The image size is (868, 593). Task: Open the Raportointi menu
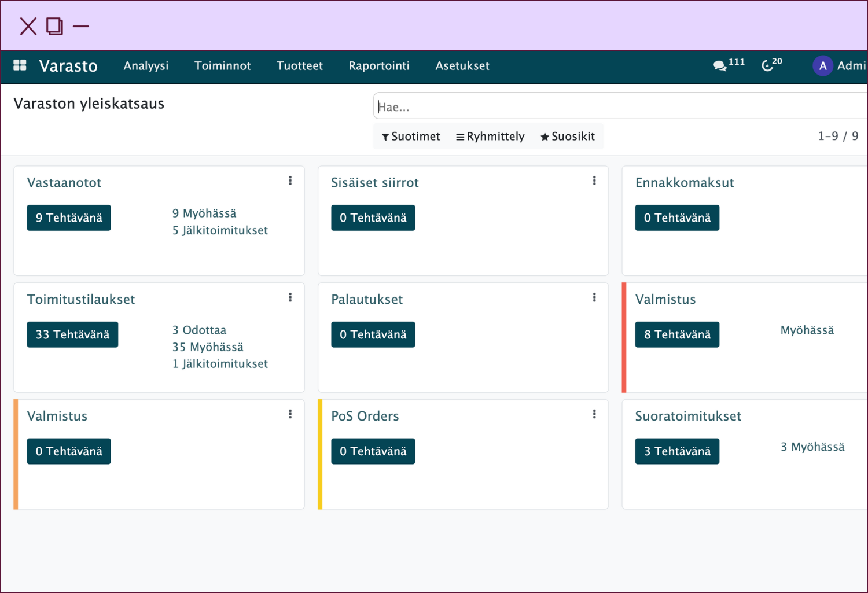pos(379,66)
